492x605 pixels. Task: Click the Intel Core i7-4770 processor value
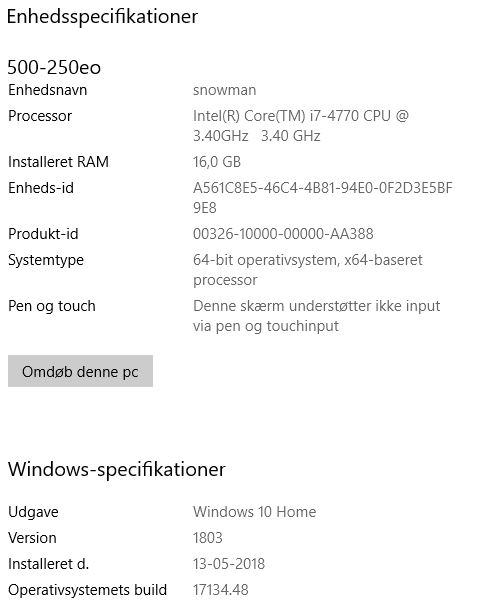(x=301, y=126)
